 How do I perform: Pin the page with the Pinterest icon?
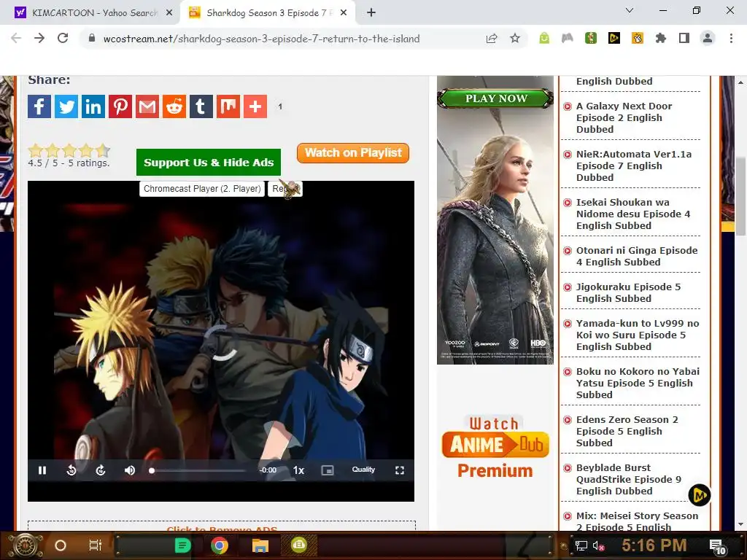(120, 106)
